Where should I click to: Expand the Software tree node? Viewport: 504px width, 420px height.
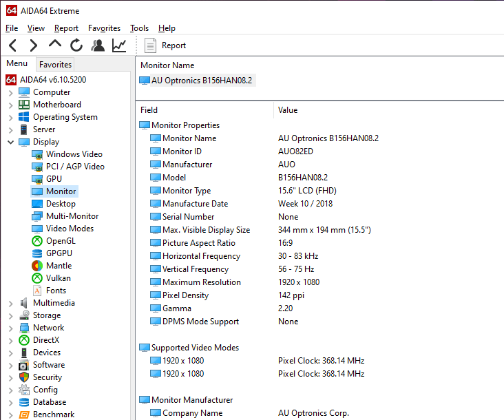coord(10,366)
